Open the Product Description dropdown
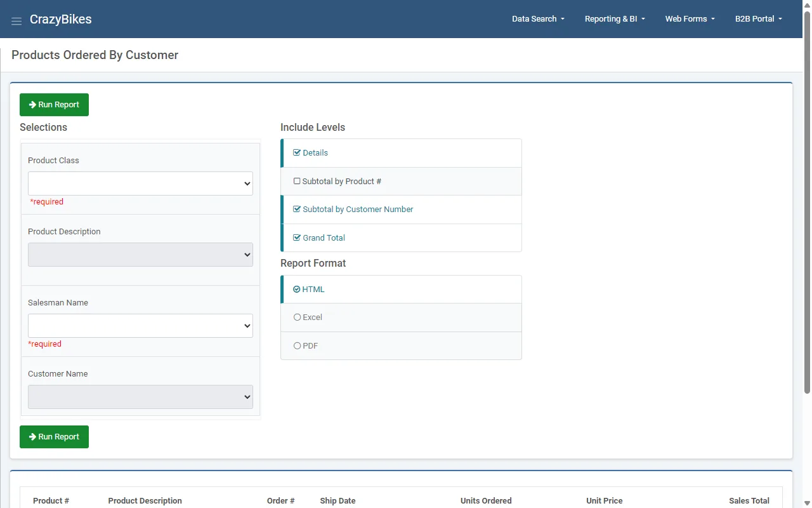Image resolution: width=812 pixels, height=508 pixels. coord(140,255)
